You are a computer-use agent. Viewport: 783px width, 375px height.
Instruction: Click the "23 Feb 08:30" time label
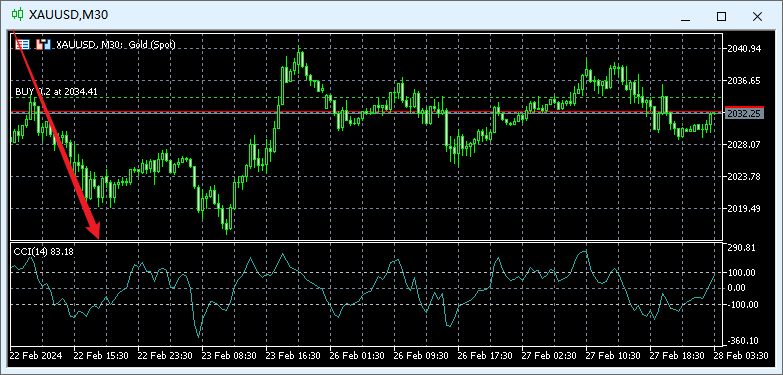229,356
